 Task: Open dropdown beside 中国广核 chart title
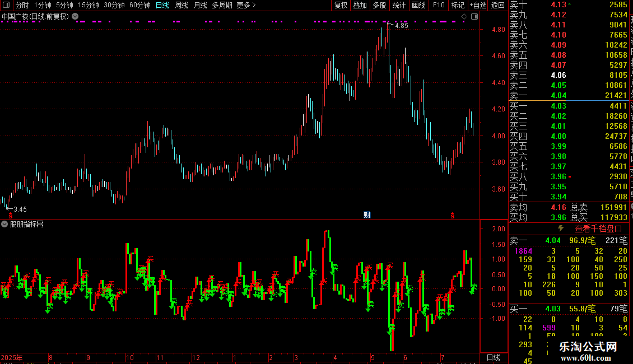click(x=75, y=17)
